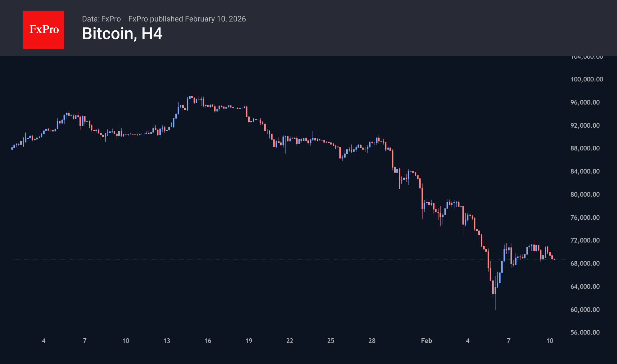Select the 76,000.00 price level label

coord(585,217)
